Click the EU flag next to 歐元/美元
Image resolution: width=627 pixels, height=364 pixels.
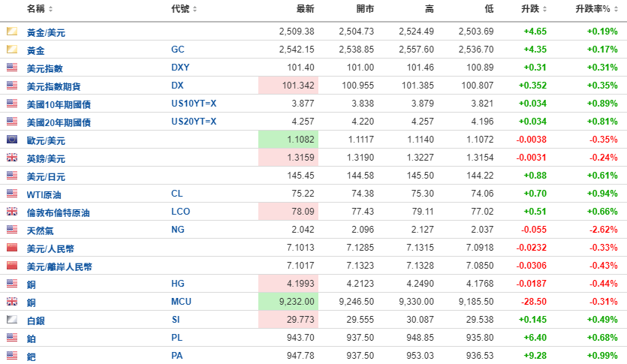(x=11, y=140)
